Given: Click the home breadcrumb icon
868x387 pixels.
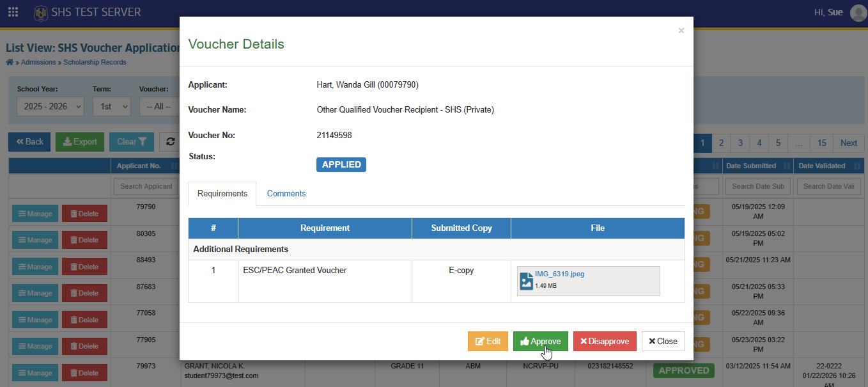Looking at the screenshot, I should [x=10, y=62].
